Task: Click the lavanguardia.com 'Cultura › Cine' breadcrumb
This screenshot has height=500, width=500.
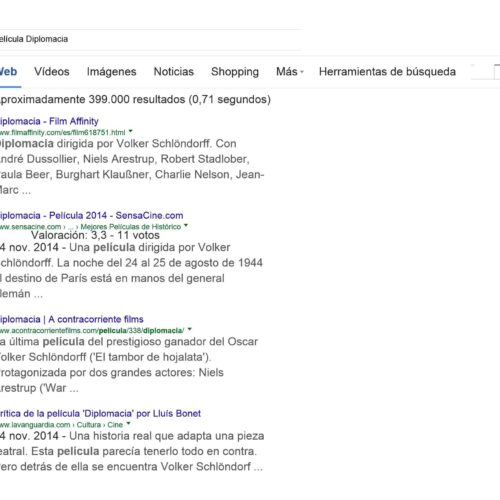Action: tap(100, 425)
